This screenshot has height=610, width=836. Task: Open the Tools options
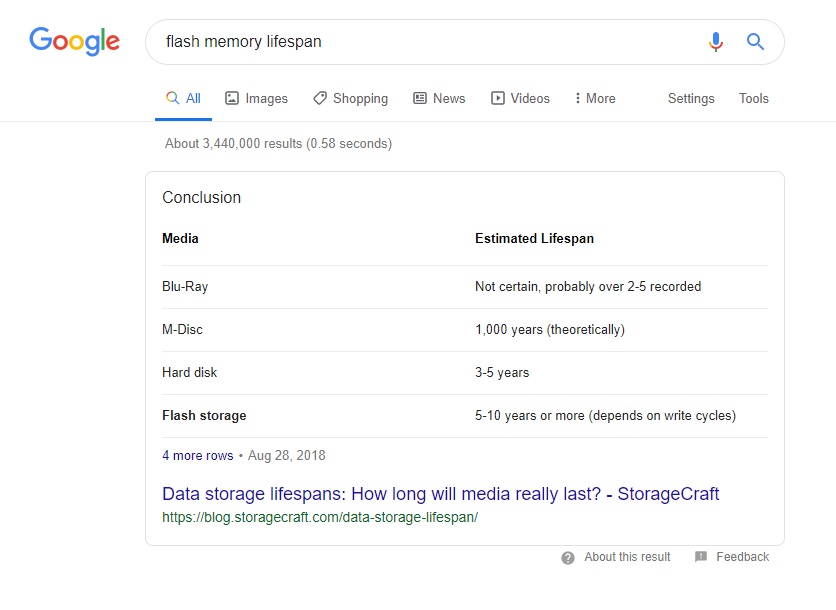[x=754, y=98]
